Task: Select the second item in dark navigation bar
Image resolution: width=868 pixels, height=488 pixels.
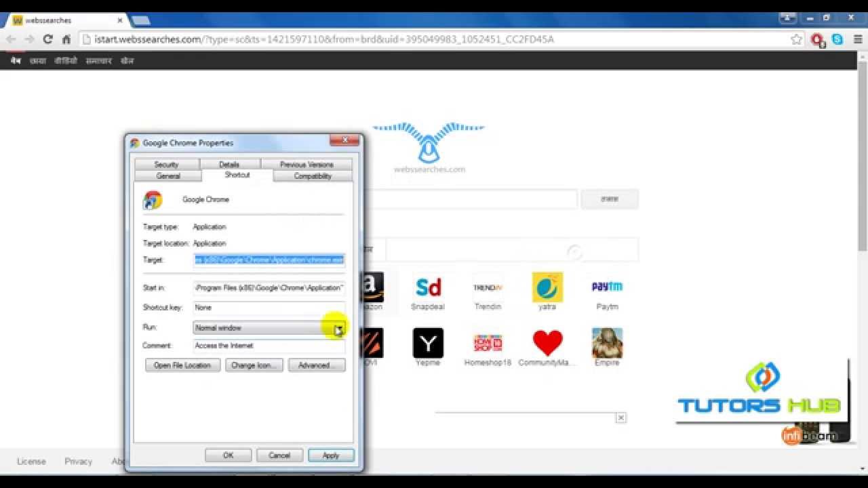Action: tap(38, 60)
